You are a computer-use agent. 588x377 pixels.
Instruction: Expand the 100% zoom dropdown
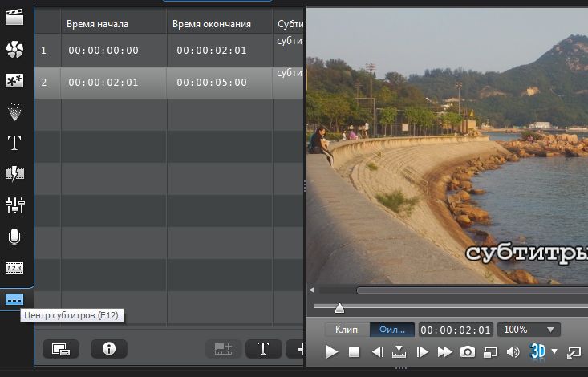529,330
